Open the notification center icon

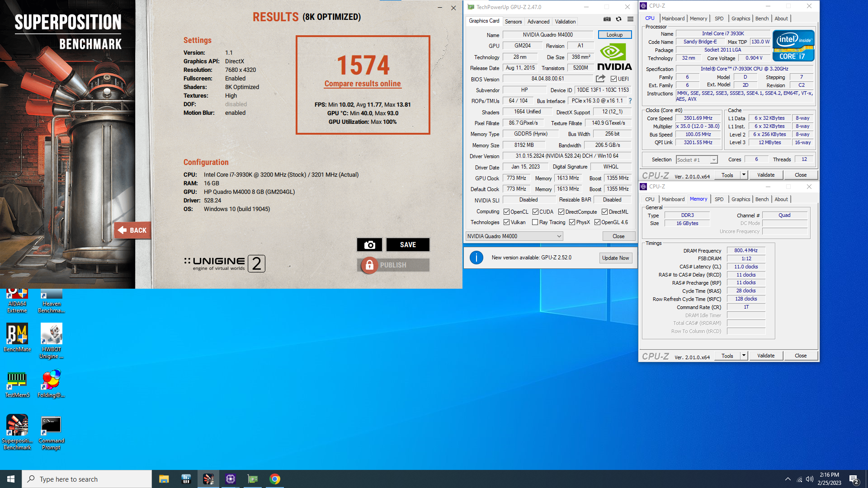[854, 479]
